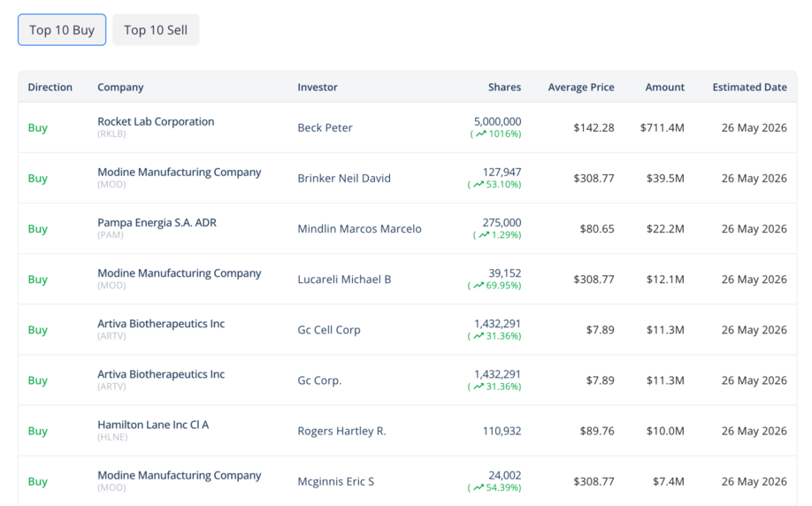
Task: Select investor Gc Cell Corp
Action: pyautogui.click(x=329, y=330)
